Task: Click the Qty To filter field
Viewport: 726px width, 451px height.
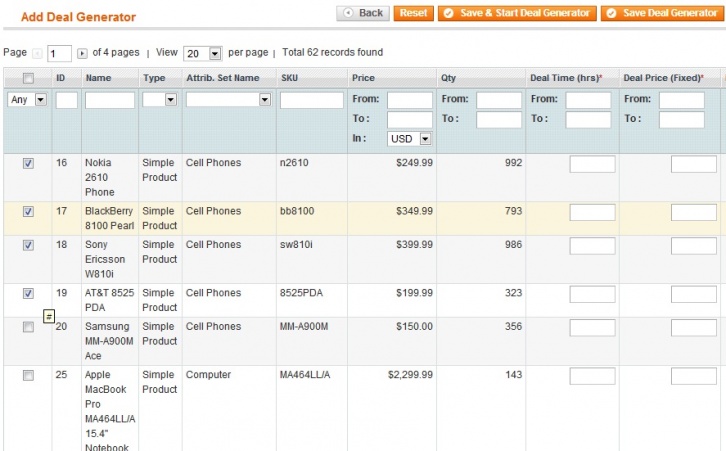Action: click(499, 119)
